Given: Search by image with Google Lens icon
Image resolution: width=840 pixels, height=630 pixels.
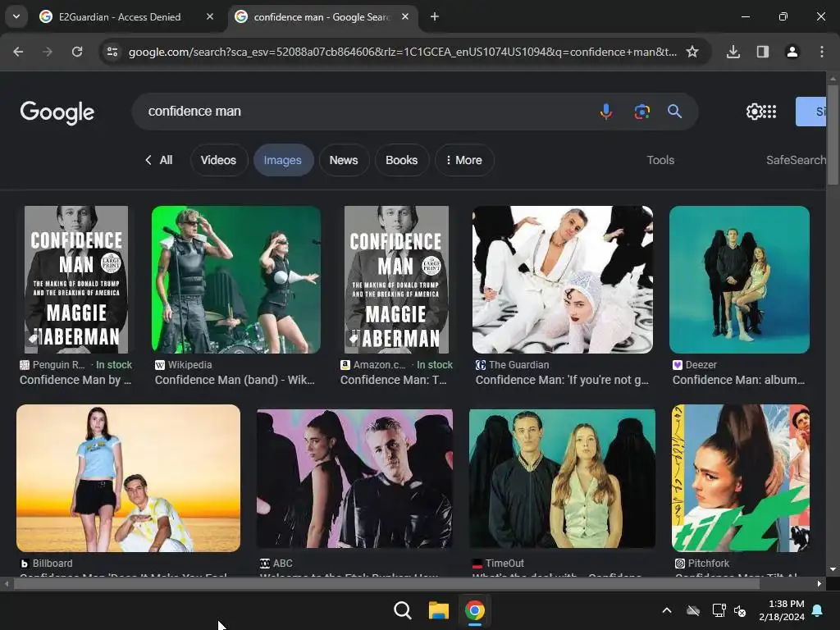Looking at the screenshot, I should pyautogui.click(x=641, y=112).
